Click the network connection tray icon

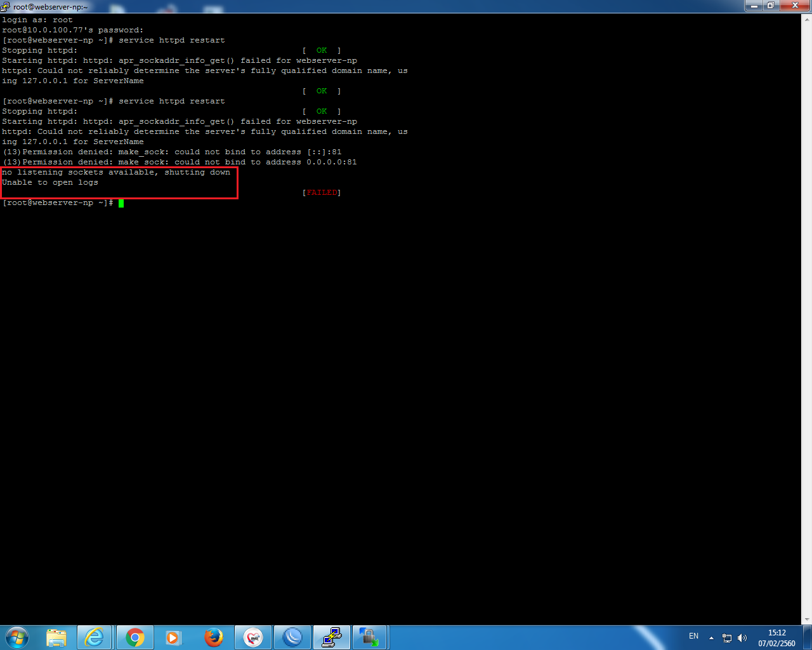tap(727, 638)
